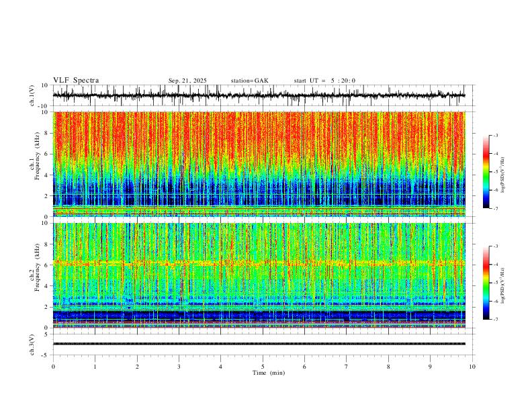Click time axis tick label "7"
This screenshot has height=411, width=532.
[347, 367]
